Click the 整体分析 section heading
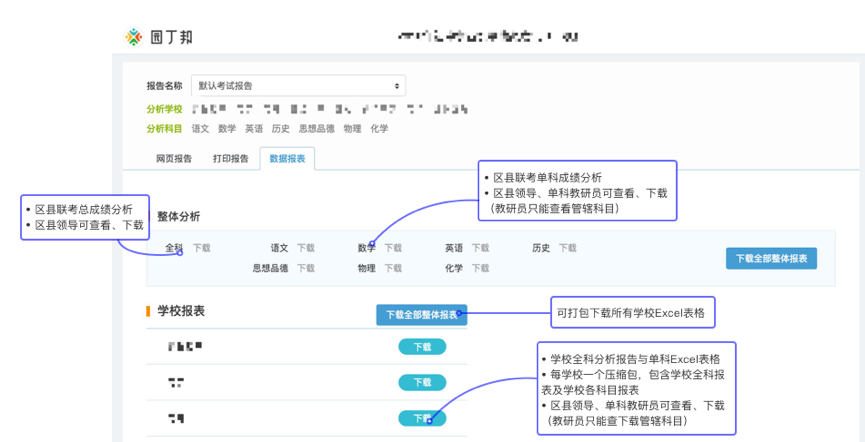Image resolution: width=865 pixels, height=442 pixels. [179, 217]
